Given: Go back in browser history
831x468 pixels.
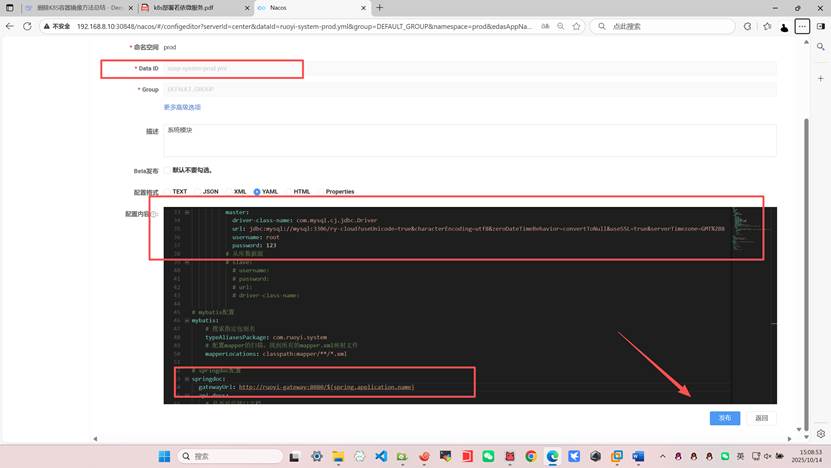Looking at the screenshot, I should [x=10, y=26].
